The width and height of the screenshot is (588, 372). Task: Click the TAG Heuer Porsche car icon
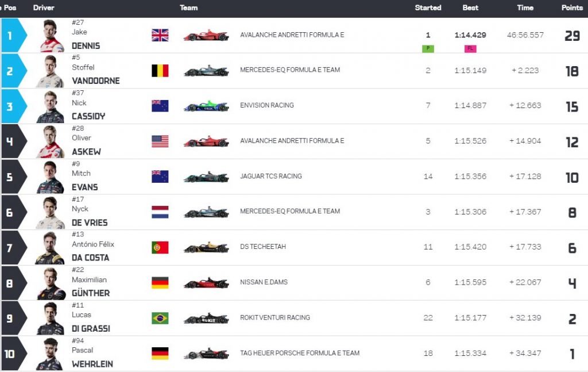coord(206,354)
